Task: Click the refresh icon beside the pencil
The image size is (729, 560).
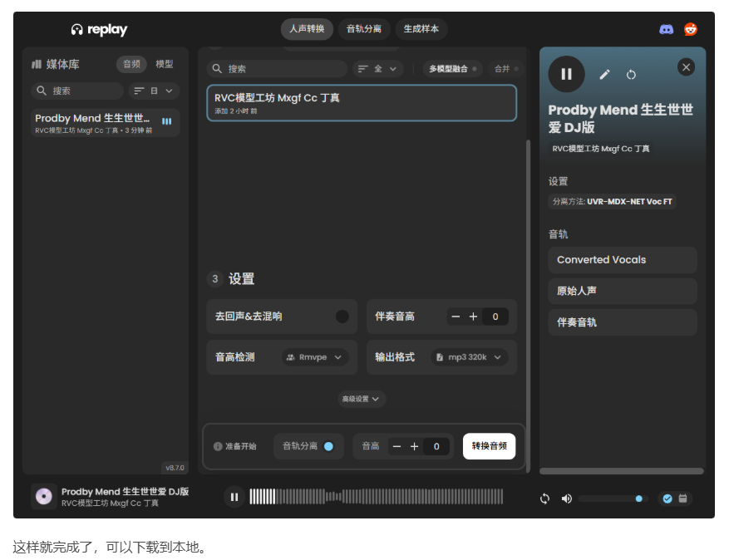Action: [631, 74]
